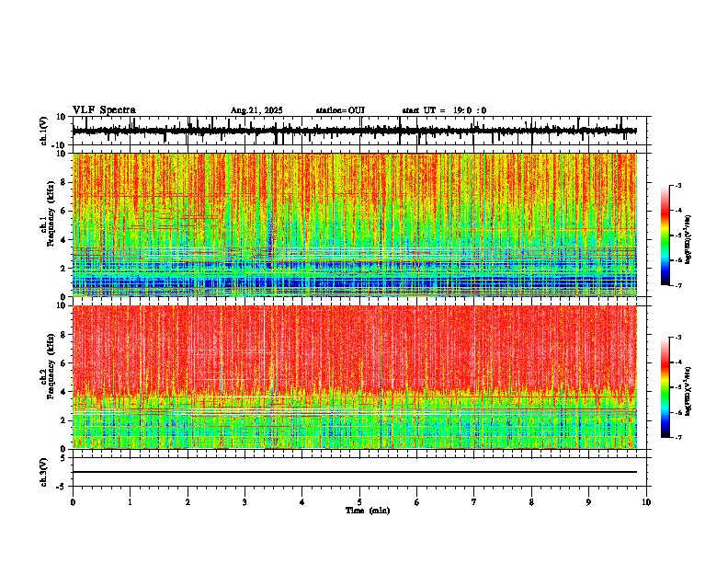The image size is (728, 563).
Task: Click the "ch.3(V)" axis label
Action: [x=44, y=472]
